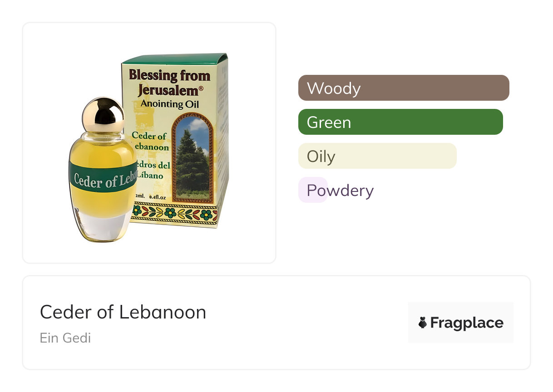Click the gold cap of the bottle

coord(103,114)
